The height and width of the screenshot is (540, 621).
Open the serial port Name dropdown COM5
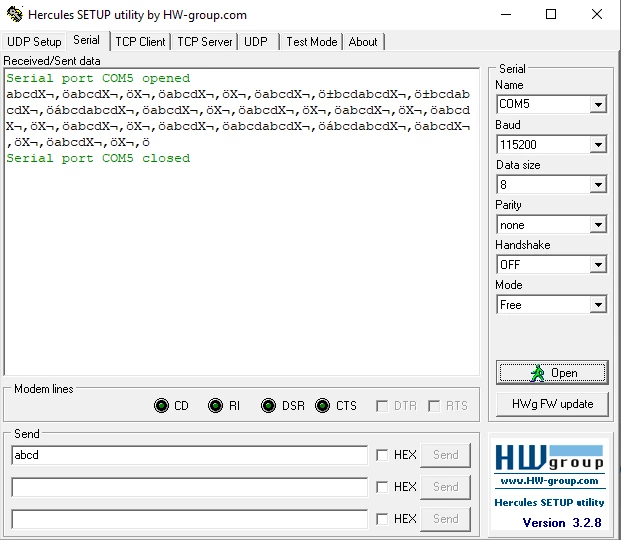coord(598,105)
